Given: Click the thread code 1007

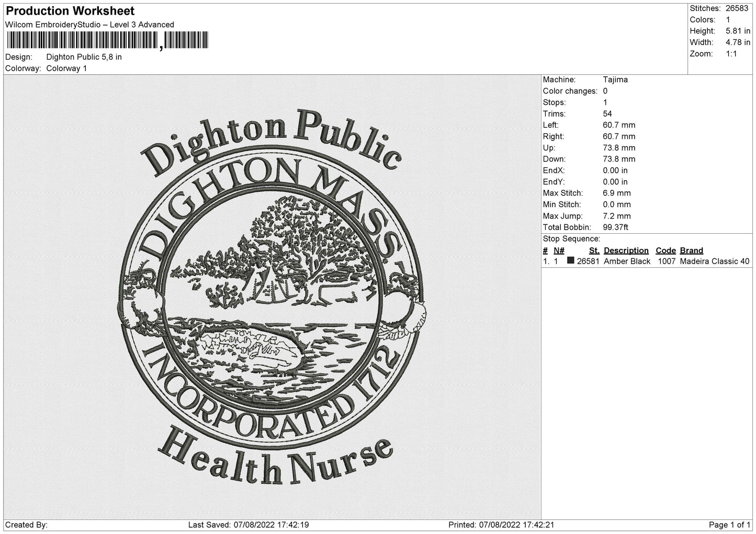Looking at the screenshot, I should coord(667,262).
